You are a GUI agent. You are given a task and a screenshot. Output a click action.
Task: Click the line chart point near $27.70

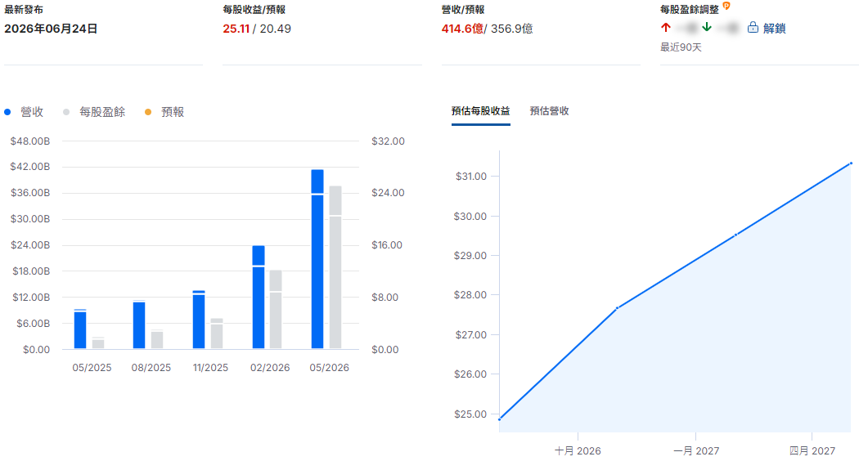(x=617, y=308)
